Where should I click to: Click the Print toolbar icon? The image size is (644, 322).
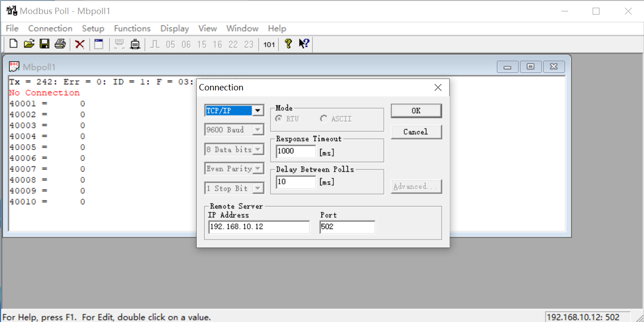pyautogui.click(x=60, y=44)
